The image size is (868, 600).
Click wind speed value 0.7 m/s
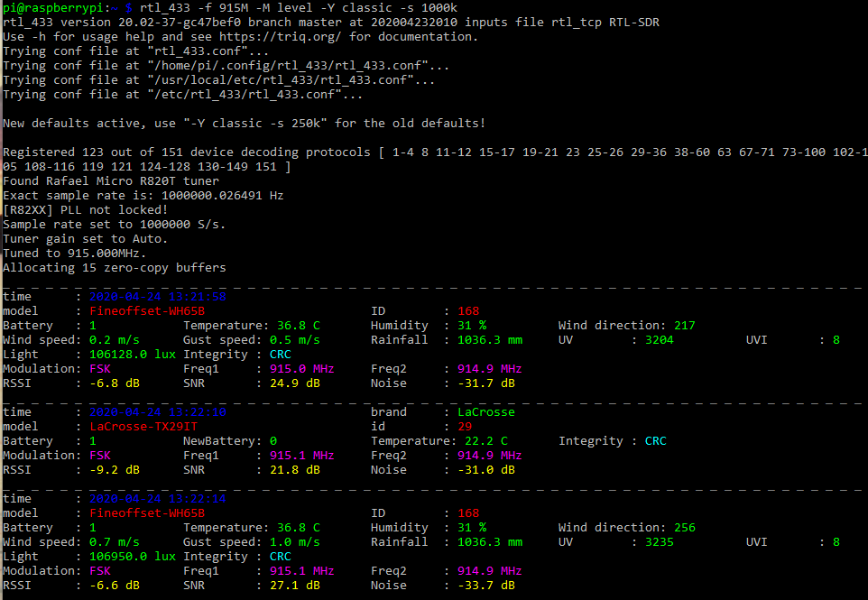point(115,542)
